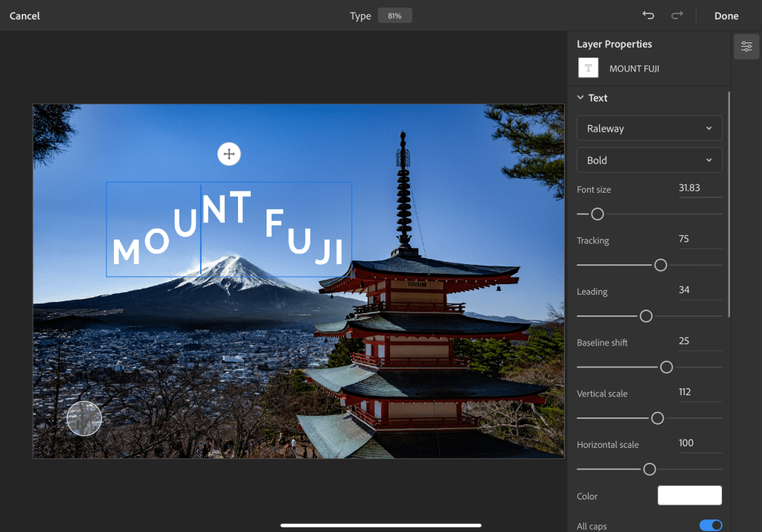Image resolution: width=762 pixels, height=532 pixels.
Task: Click the undo arrow icon
Action: tap(648, 16)
